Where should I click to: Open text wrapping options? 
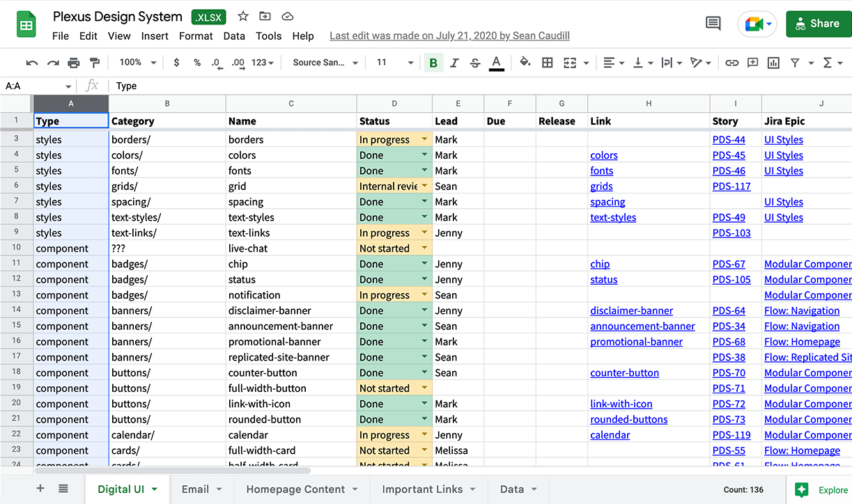pos(671,63)
